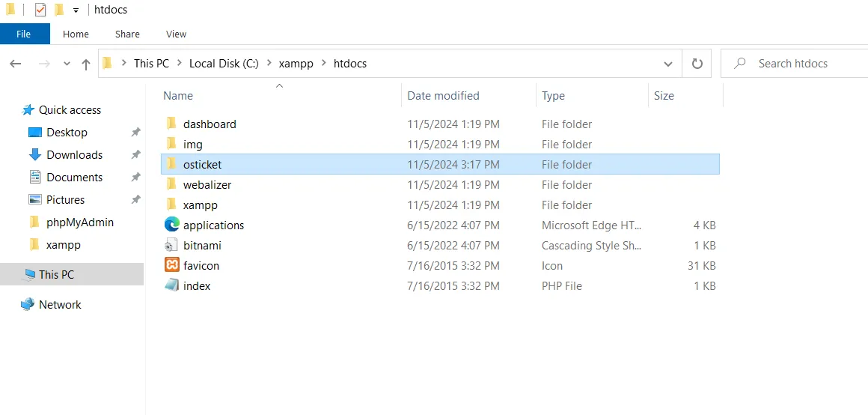Select the img folder name

coord(192,145)
